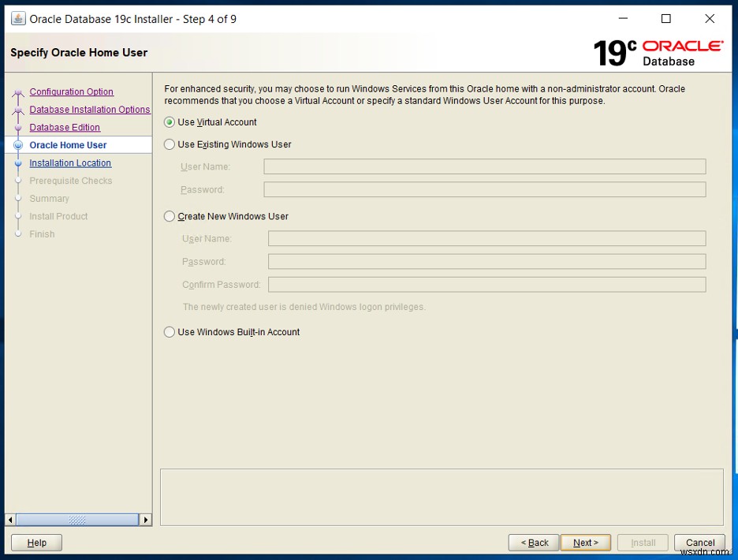Viewport: 738px width, 560px height.
Task: Click the blue step marker beside Oracle Home User
Action: 18,145
